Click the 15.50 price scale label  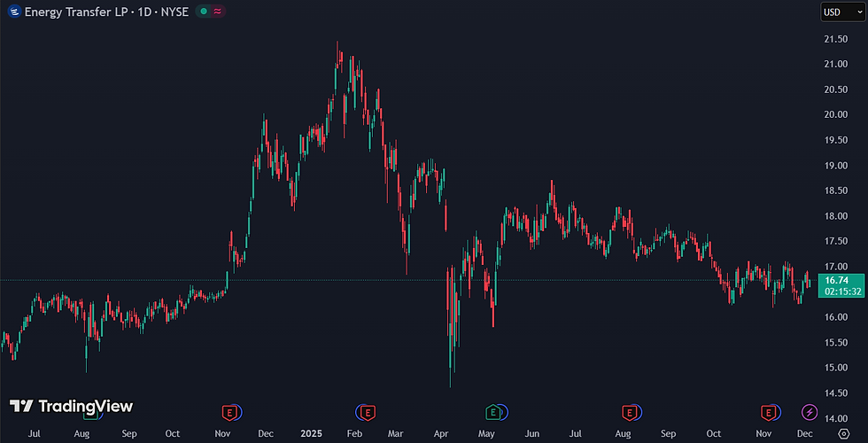[835, 343]
